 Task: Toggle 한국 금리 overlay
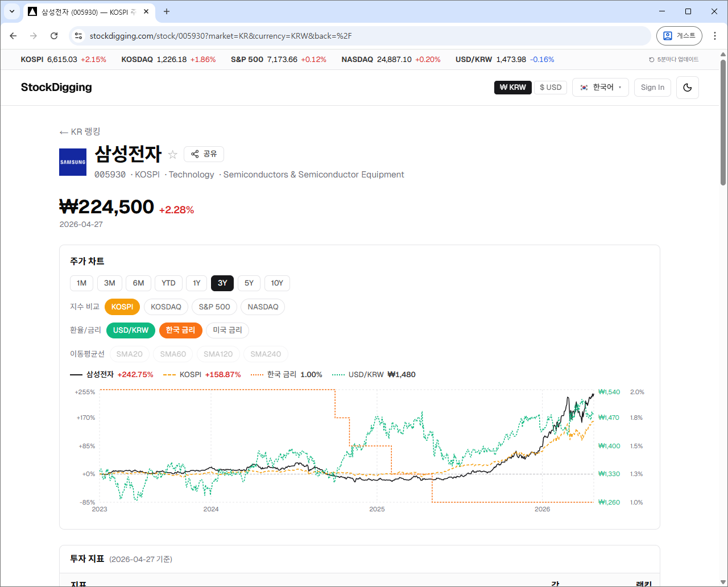pos(180,330)
